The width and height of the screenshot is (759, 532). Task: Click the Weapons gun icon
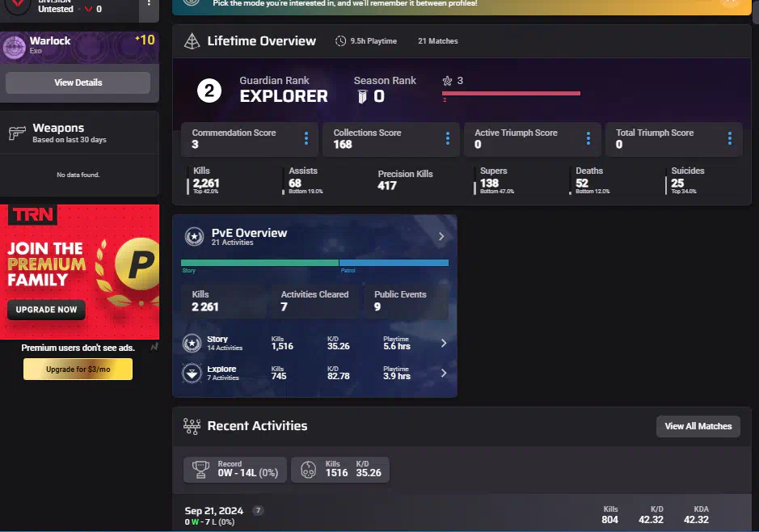coord(16,133)
